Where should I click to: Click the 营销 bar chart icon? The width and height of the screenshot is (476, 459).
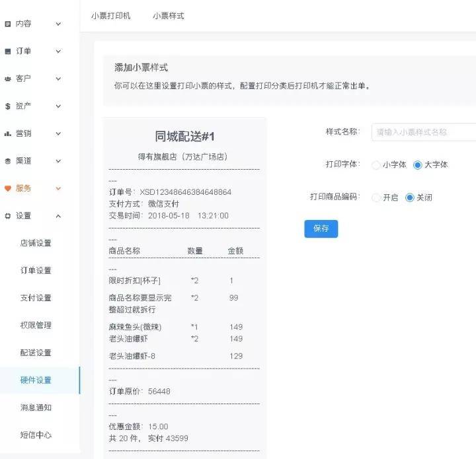click(8, 133)
